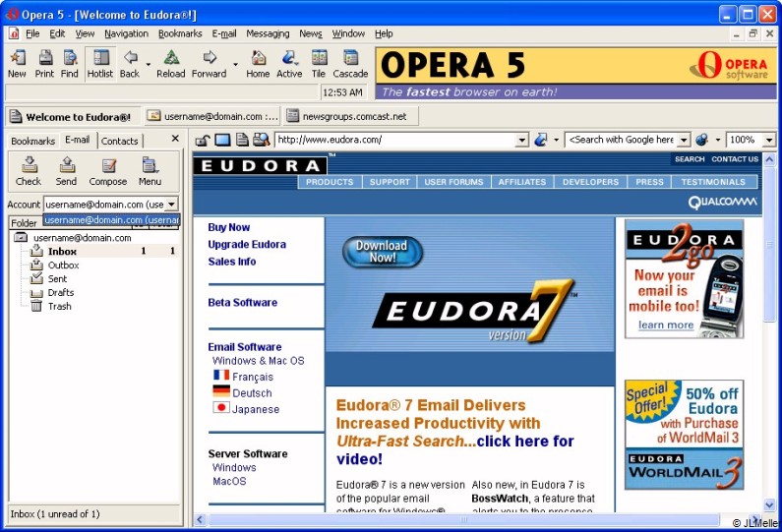Click the padlock security icon

click(x=203, y=140)
